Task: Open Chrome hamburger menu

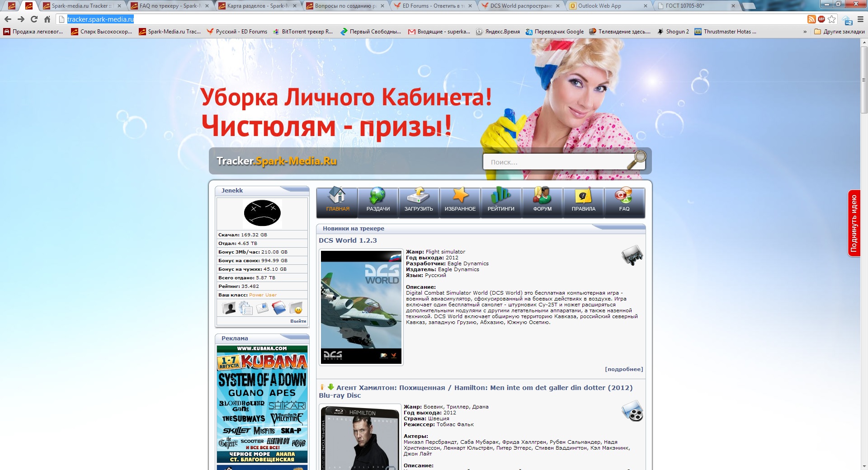Action: [x=860, y=19]
